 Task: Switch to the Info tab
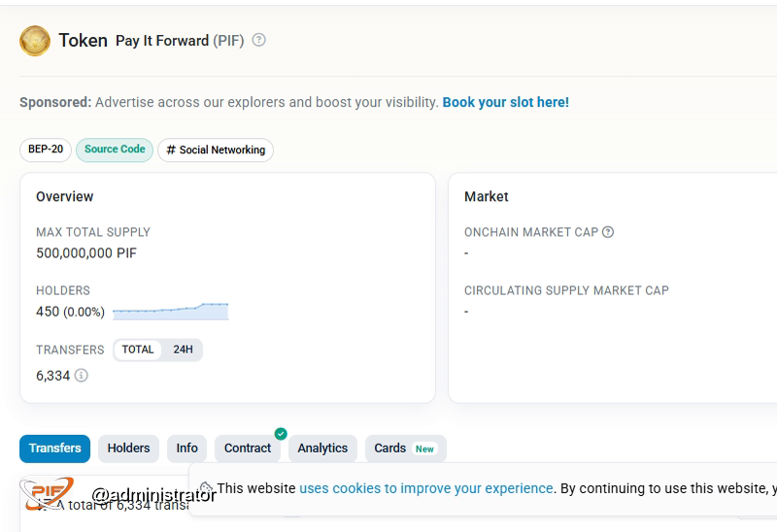click(186, 449)
